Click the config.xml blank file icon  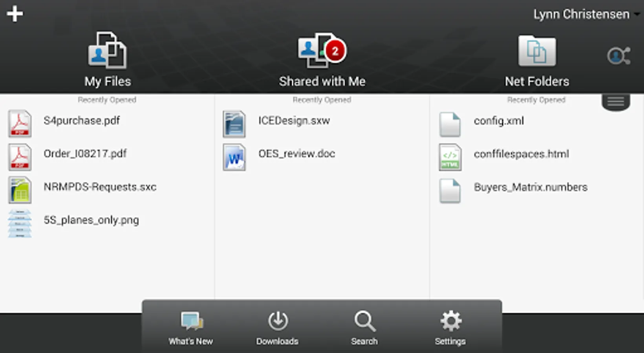pyautogui.click(x=450, y=124)
